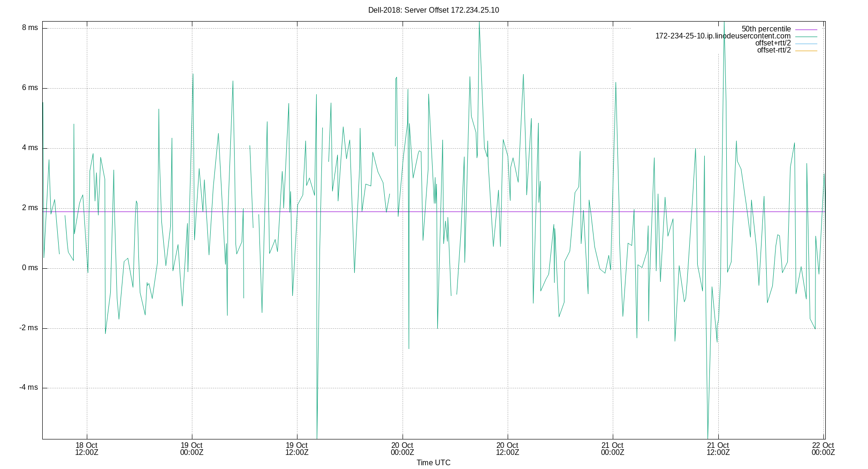Select the 'offset-rtt/2' legend label

(774, 50)
